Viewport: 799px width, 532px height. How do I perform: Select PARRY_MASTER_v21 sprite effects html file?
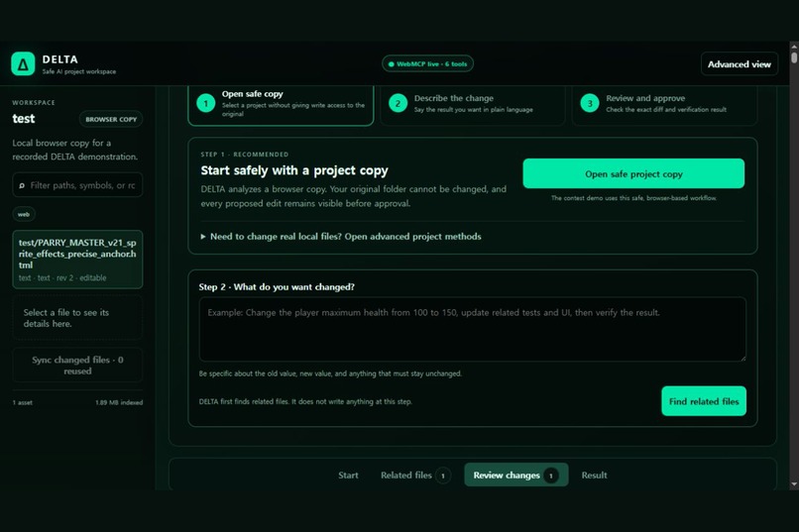point(77,260)
